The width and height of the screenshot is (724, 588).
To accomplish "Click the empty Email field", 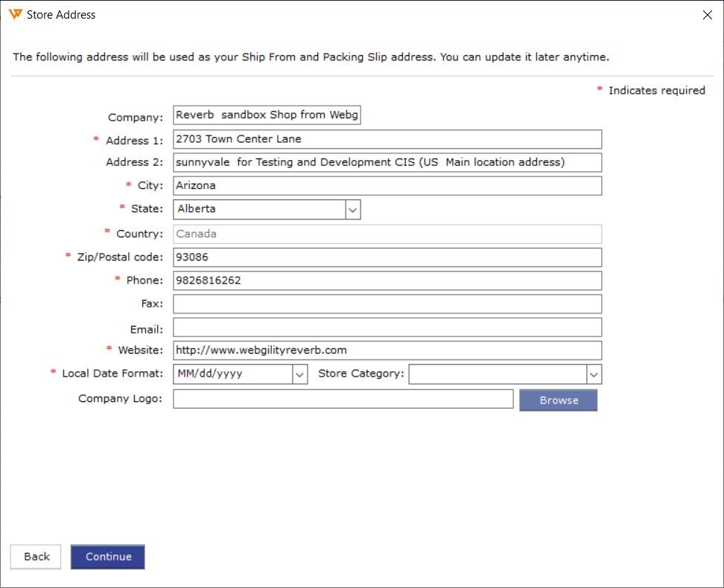I will point(387,327).
